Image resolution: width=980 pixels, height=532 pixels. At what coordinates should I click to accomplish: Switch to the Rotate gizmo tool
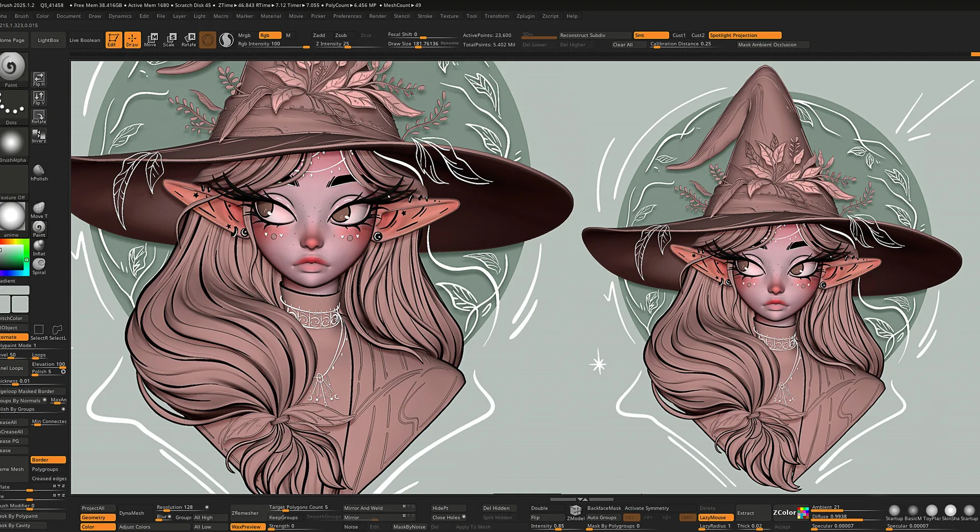pos(189,40)
